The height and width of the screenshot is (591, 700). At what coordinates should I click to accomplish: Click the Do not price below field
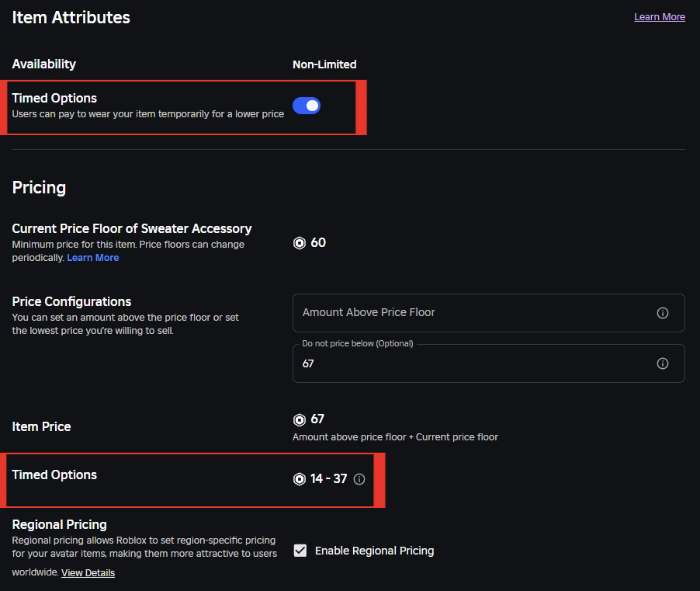click(488, 363)
